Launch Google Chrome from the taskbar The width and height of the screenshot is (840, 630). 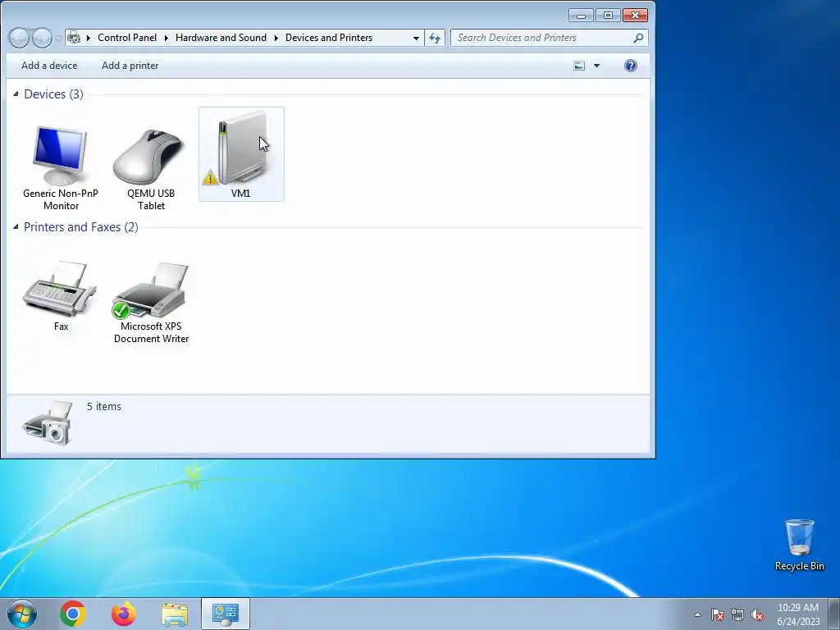pyautogui.click(x=73, y=614)
